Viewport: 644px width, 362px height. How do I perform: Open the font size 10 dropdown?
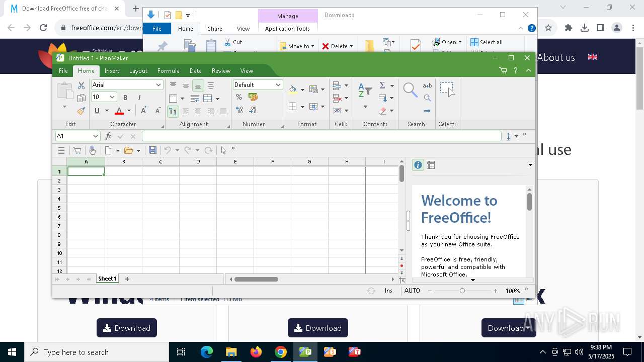point(112,97)
